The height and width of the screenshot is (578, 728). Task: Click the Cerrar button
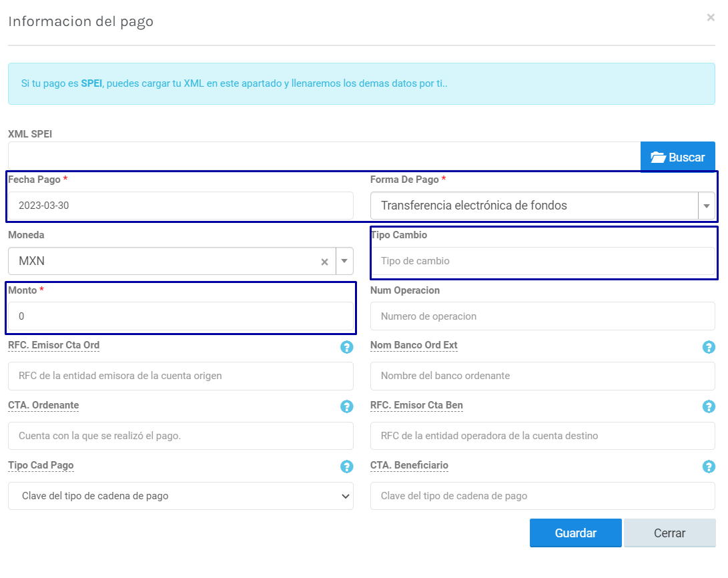[x=669, y=533]
